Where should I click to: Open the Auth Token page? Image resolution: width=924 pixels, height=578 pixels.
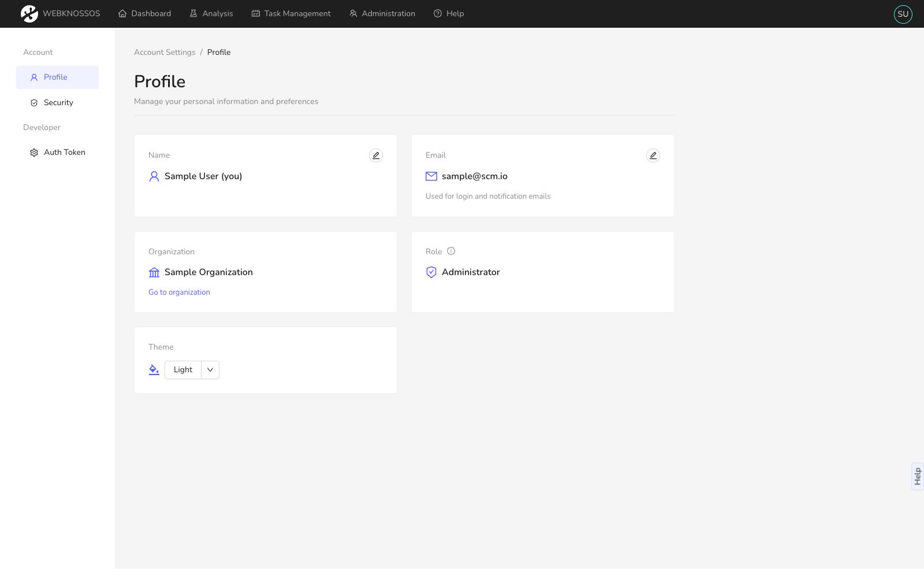pos(57,153)
